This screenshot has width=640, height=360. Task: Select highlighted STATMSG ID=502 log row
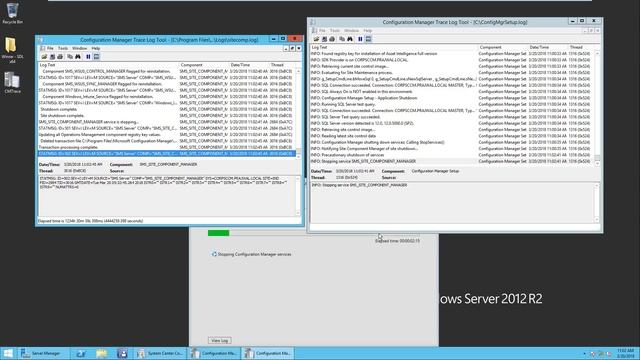(167, 154)
